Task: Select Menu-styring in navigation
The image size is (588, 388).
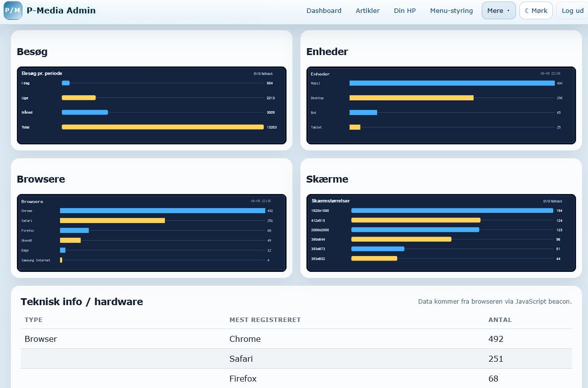Action: coord(451,10)
